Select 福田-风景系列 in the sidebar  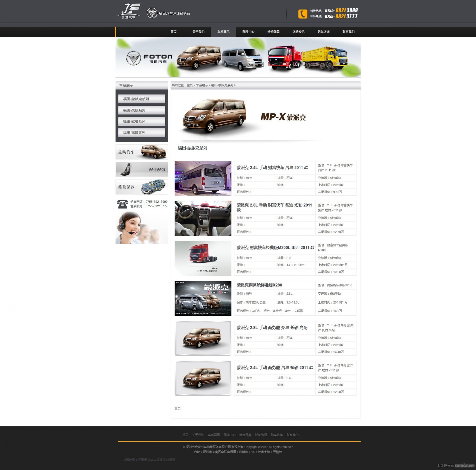tap(142, 110)
